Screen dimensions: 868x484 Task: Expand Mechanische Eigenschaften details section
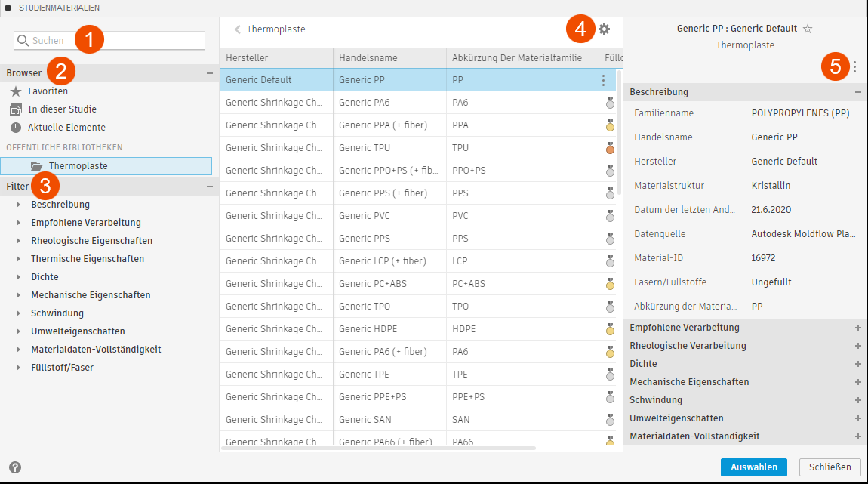coord(858,382)
